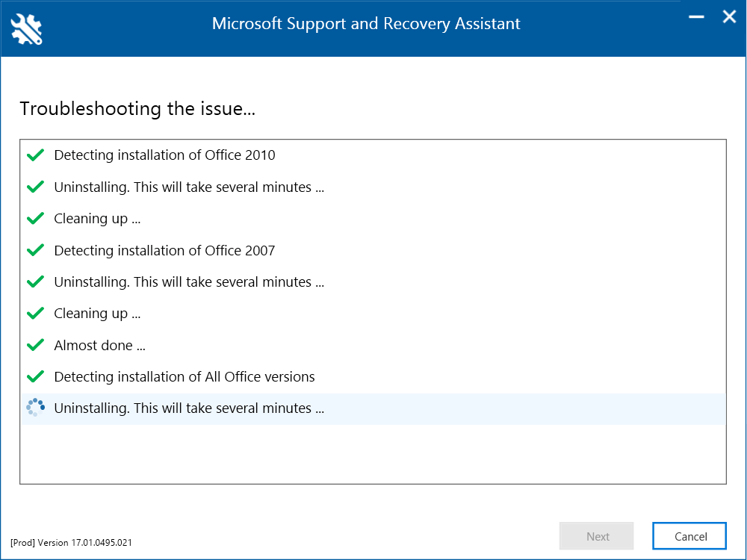Viewport: 747px width, 560px height.
Task: Click the checkmark for cleanup after Office 2010 uninstall
Action: (35, 219)
